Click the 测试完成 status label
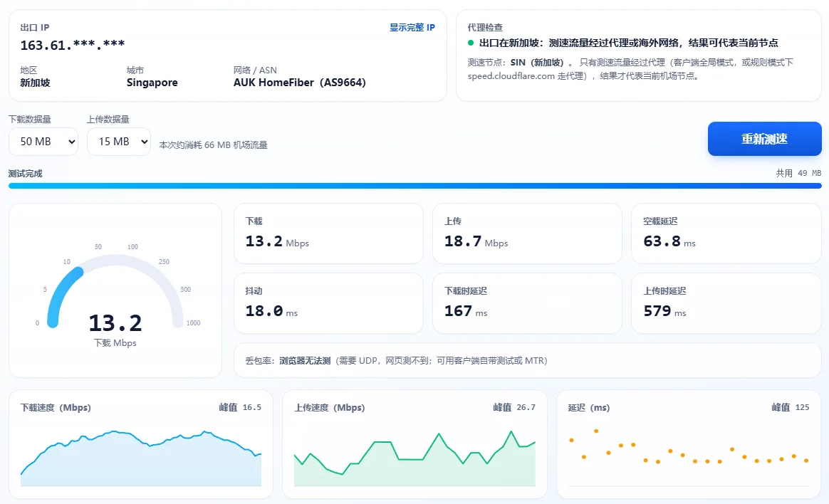Viewport: 829px width, 504px height. coord(26,173)
